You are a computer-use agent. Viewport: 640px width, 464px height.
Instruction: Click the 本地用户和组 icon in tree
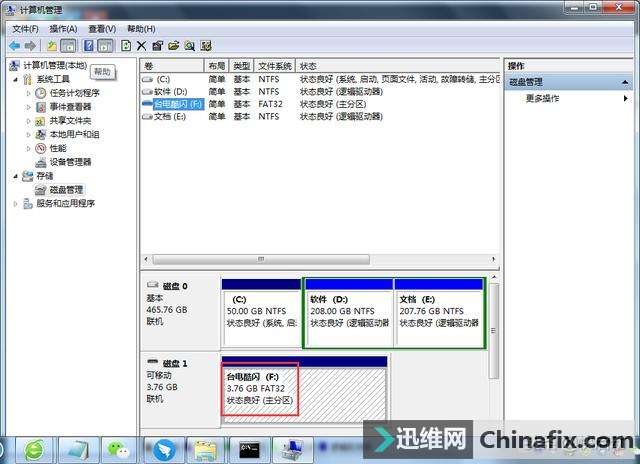tap(40, 134)
